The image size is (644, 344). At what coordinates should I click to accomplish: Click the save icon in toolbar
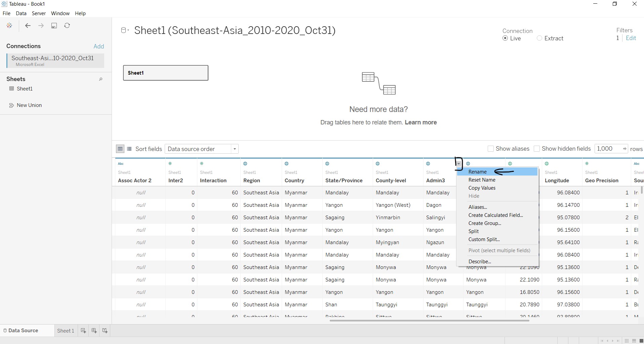54,26
